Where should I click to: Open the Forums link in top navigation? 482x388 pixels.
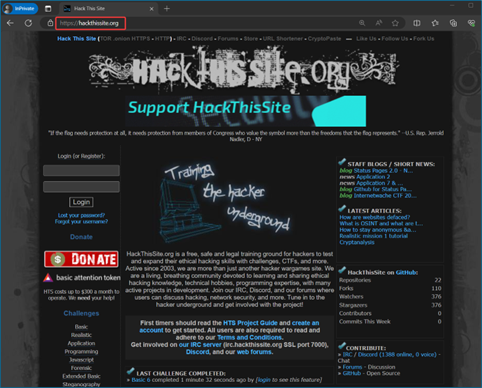pos(228,39)
